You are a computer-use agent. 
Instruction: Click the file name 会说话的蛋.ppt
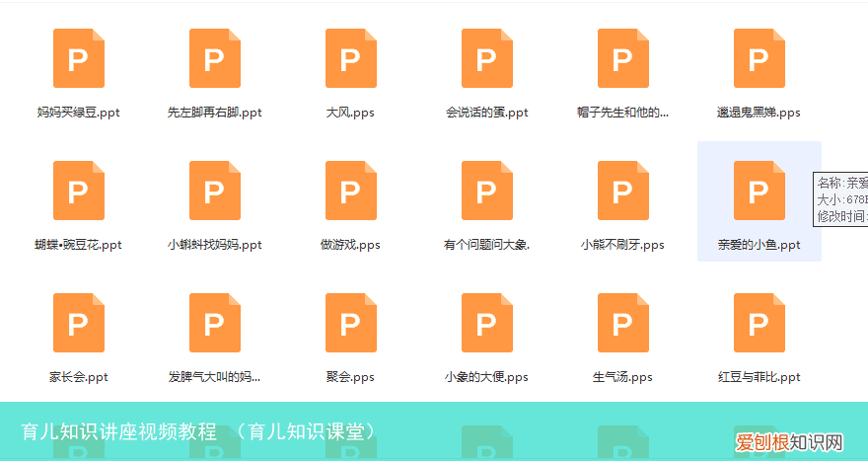[487, 113]
